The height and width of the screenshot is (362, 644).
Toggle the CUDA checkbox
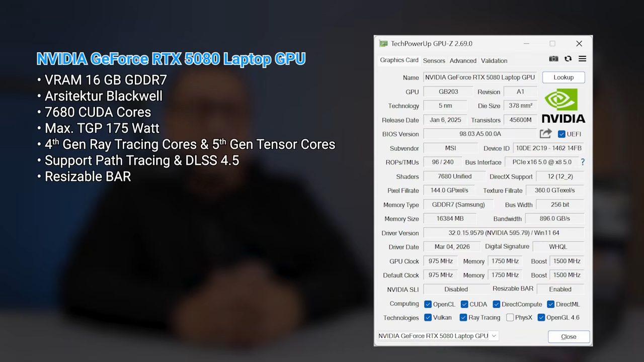[464, 304]
